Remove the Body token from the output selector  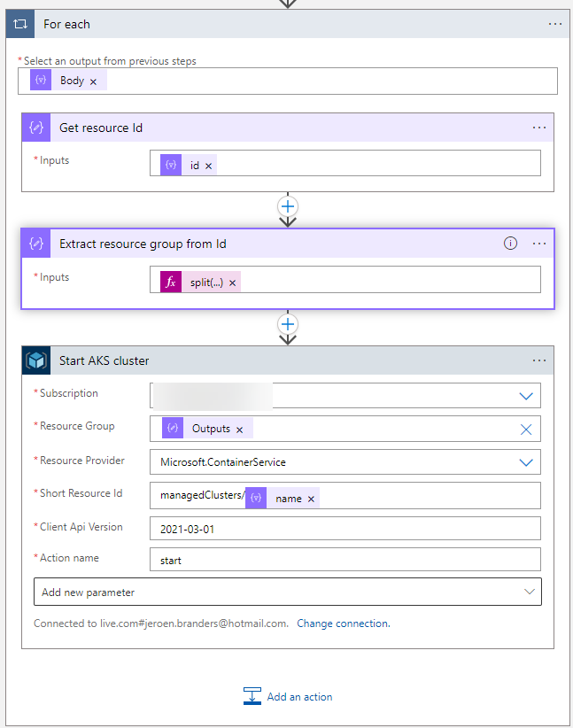click(x=94, y=81)
